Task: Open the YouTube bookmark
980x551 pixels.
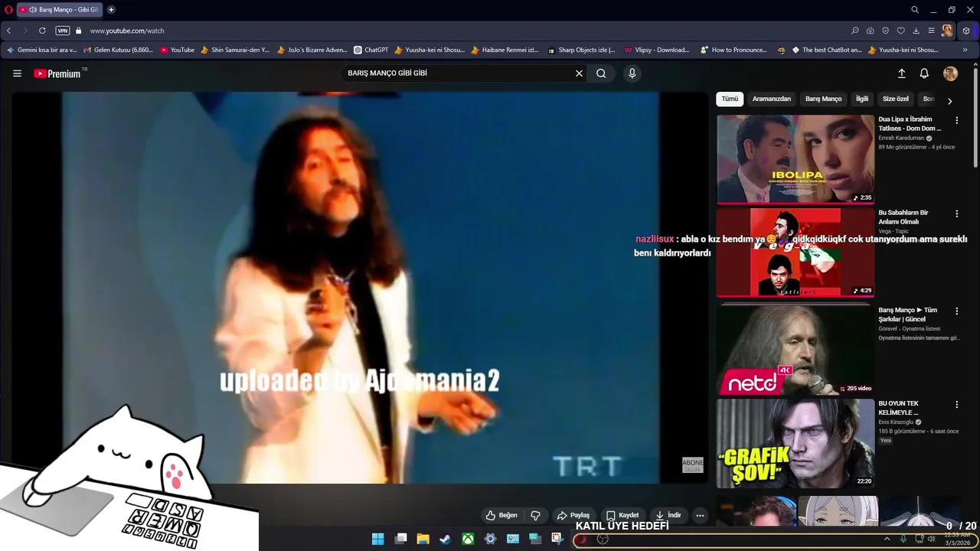Action: 177,50
